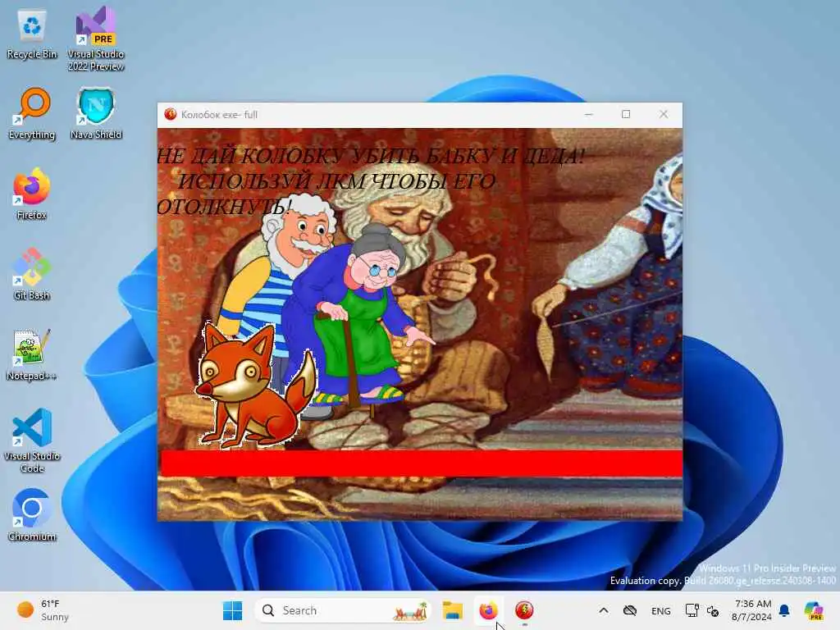This screenshot has width=840, height=630.
Task: Launch Visual Studio Code desktop shortcut
Action: [32, 441]
